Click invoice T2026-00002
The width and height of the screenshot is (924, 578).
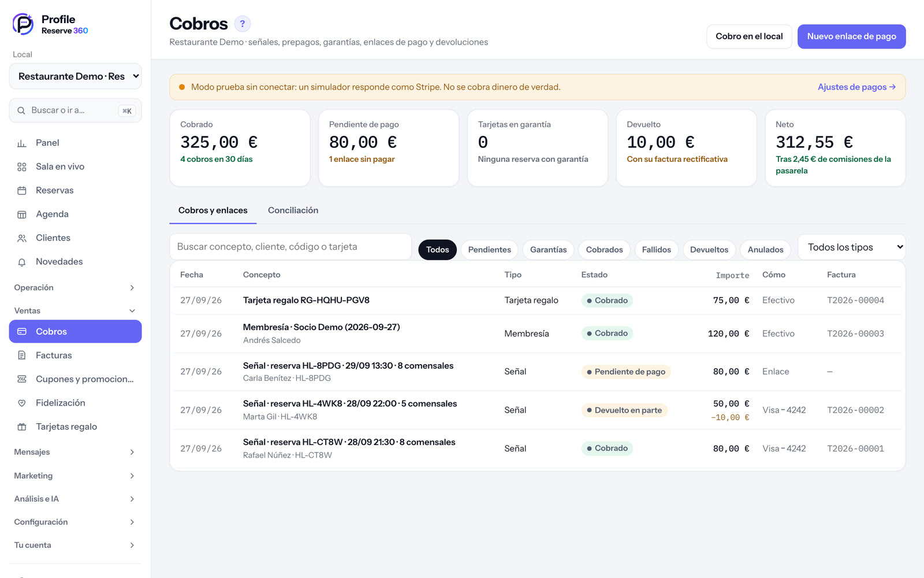coord(855,410)
